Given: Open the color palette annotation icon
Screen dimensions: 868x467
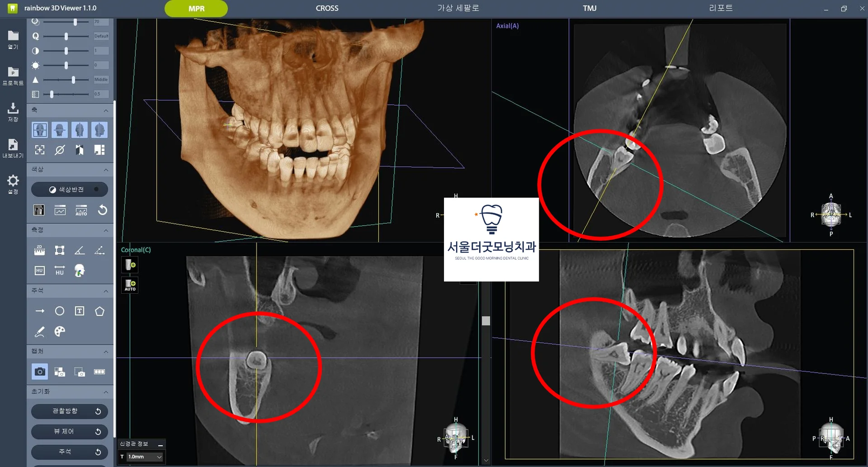Looking at the screenshot, I should coord(60,331).
